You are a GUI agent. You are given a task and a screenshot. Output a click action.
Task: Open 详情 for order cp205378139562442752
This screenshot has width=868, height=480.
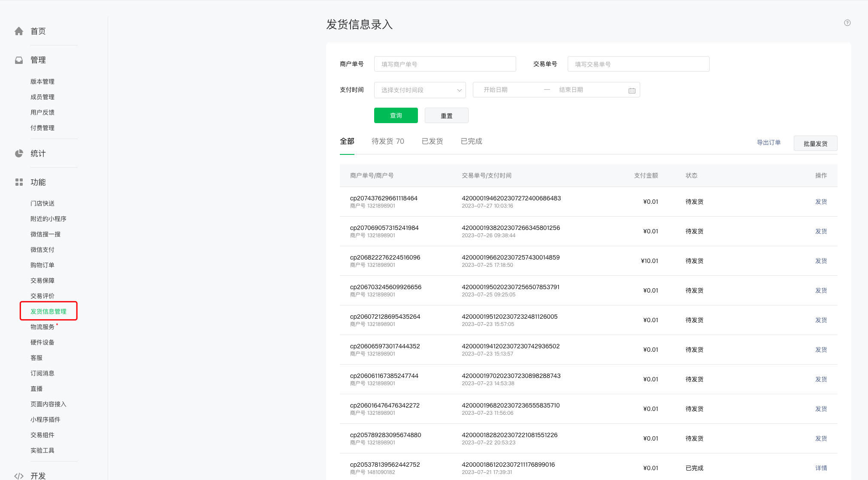821,468
